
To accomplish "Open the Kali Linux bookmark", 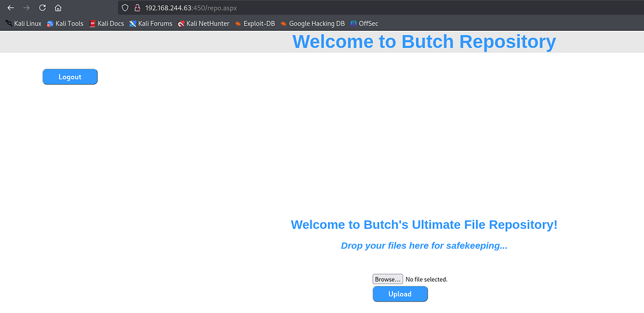I will click(23, 23).
